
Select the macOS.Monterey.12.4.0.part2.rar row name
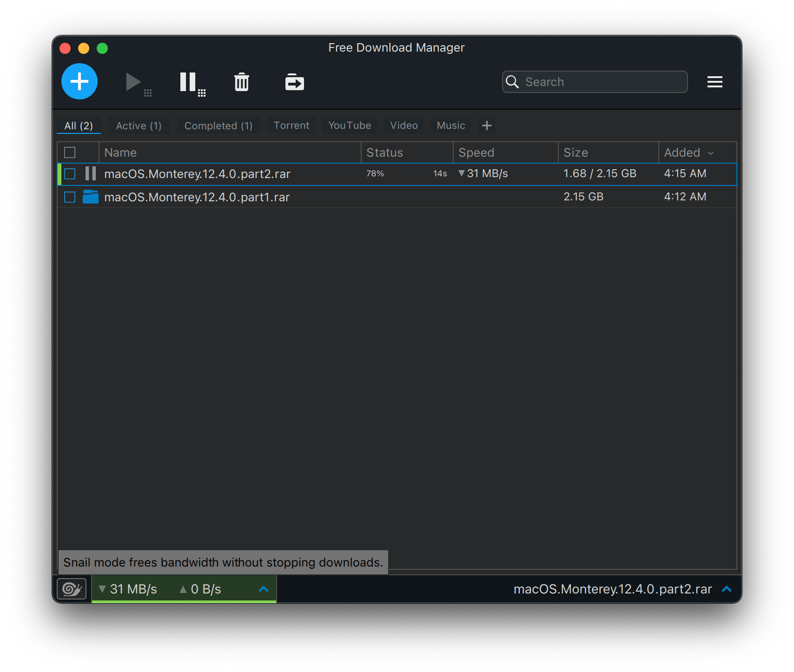(x=197, y=174)
